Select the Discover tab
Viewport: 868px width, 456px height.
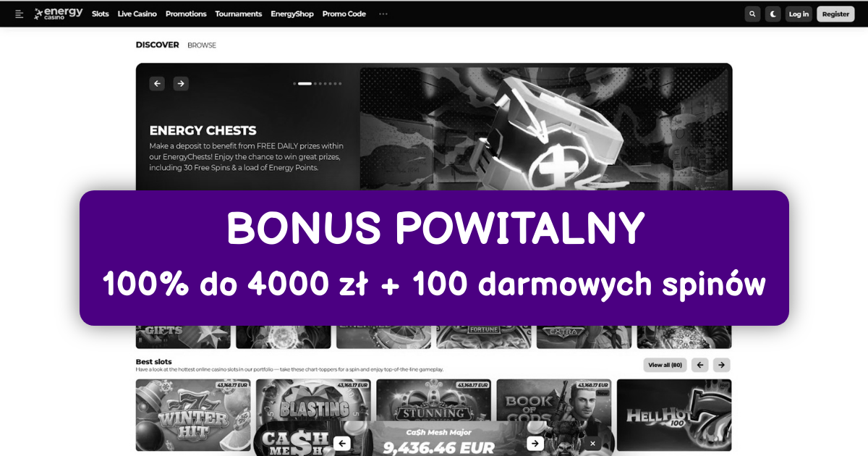157,45
